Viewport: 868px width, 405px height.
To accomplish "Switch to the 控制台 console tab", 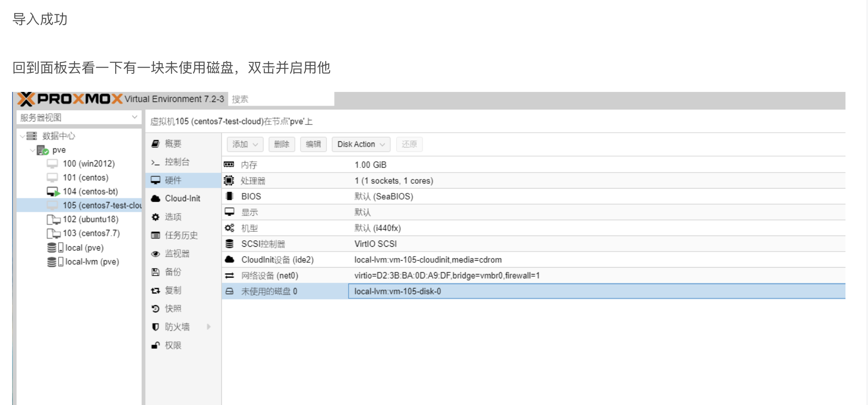I will (177, 162).
